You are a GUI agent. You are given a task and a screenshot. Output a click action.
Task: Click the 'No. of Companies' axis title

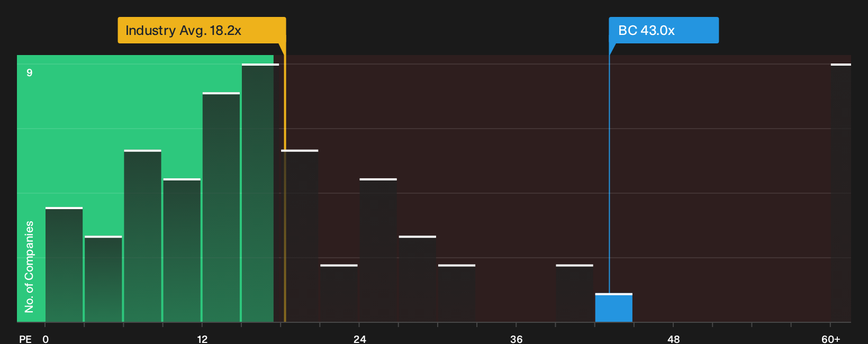pos(29,267)
